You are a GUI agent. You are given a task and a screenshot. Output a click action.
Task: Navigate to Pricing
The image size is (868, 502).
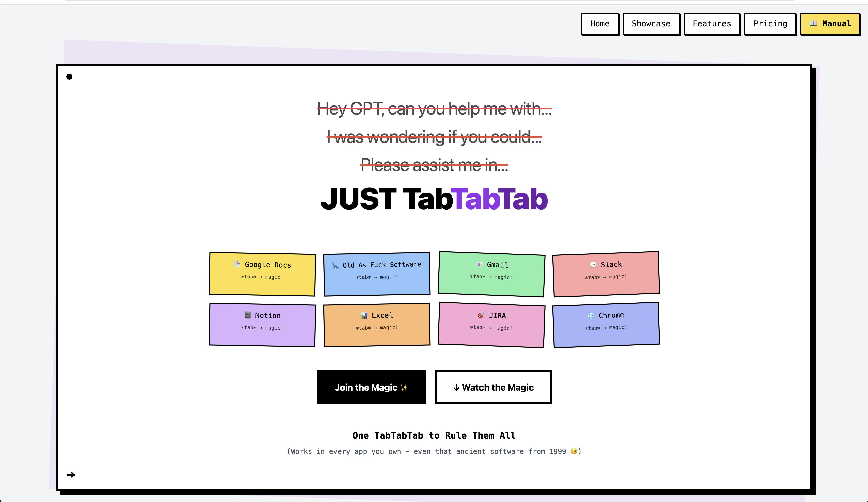tap(770, 24)
